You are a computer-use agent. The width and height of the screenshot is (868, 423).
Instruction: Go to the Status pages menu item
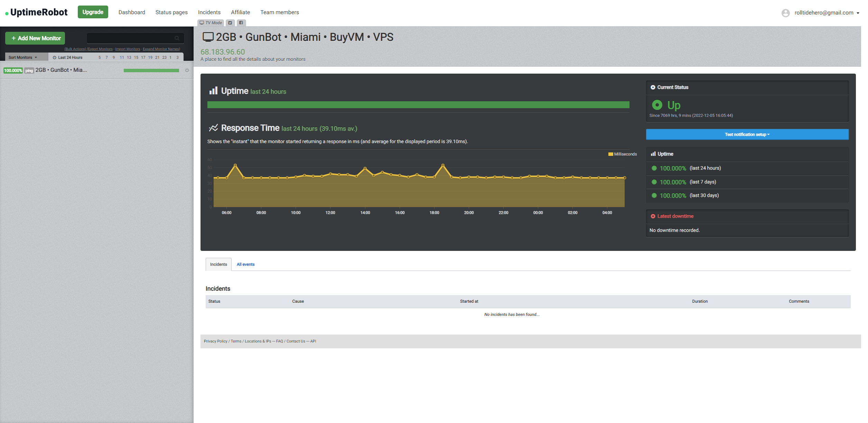point(171,12)
